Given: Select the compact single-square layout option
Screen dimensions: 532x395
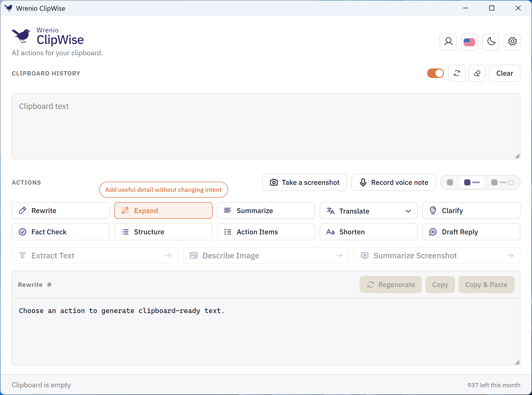Looking at the screenshot, I should coord(450,182).
